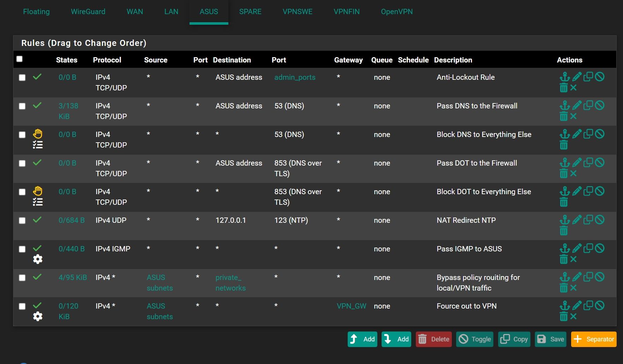The width and height of the screenshot is (623, 364).
Task: Open the private_networks alias link
Action: point(230,283)
